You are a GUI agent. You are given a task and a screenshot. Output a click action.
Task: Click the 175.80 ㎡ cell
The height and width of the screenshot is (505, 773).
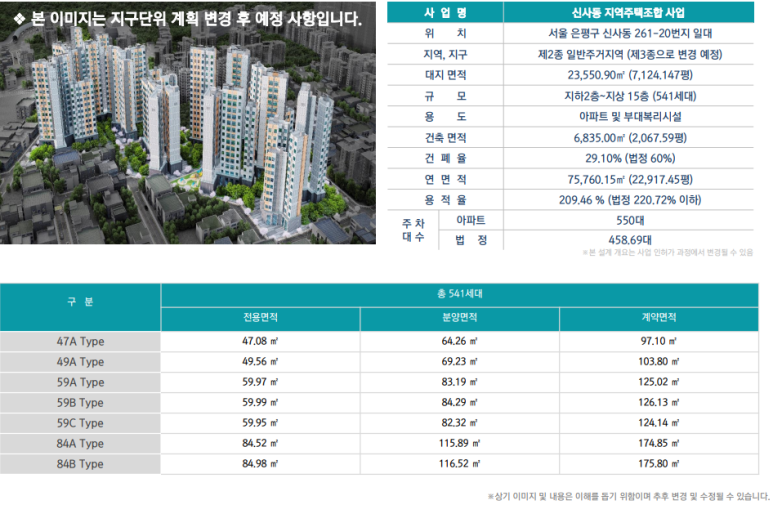659,464
